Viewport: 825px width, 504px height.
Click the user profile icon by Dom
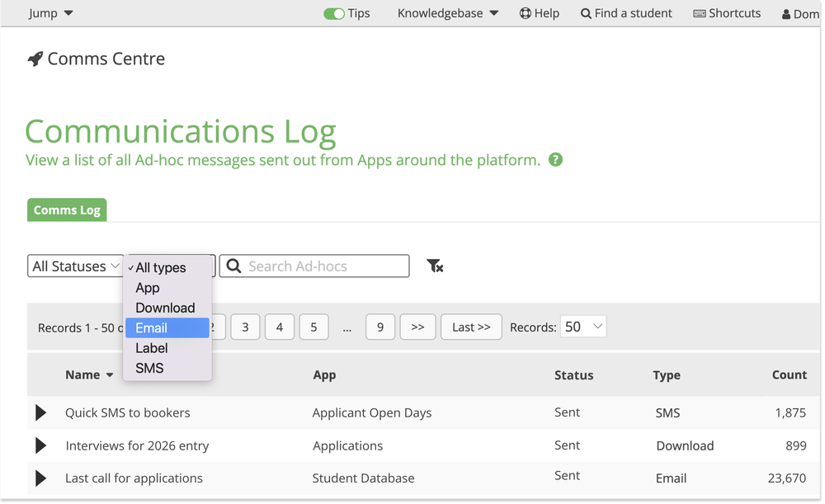786,14
